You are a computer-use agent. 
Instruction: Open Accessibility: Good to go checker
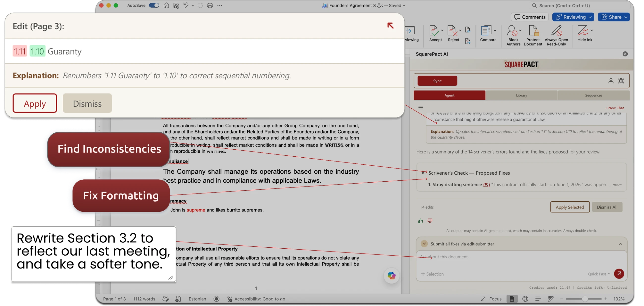point(256,299)
